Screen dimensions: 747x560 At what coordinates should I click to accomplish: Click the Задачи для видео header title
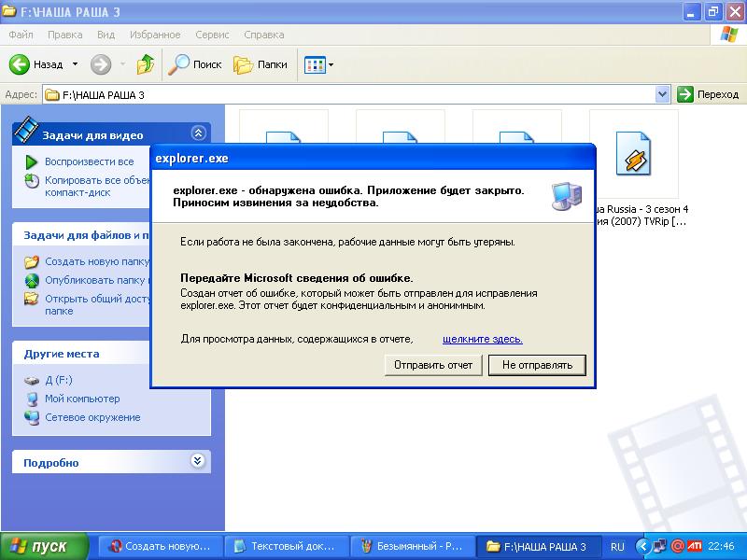(x=92, y=135)
